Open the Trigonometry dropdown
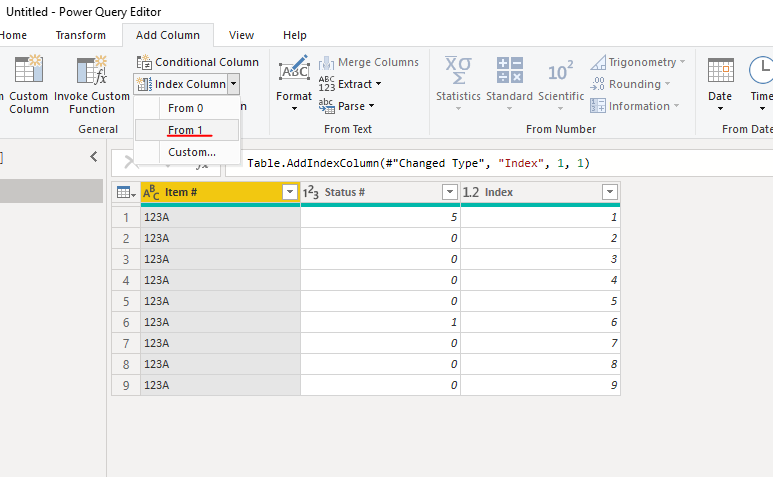The width and height of the screenshot is (773, 477). tap(638, 62)
